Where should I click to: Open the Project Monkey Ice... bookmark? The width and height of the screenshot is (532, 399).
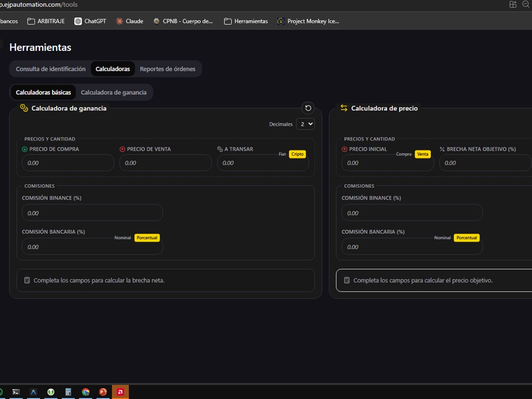pyautogui.click(x=309, y=21)
